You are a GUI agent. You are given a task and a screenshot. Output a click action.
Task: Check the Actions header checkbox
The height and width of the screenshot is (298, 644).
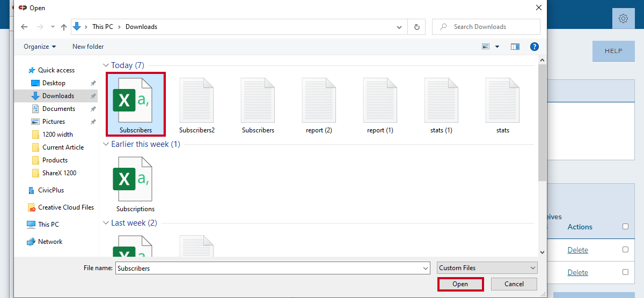[625, 227]
